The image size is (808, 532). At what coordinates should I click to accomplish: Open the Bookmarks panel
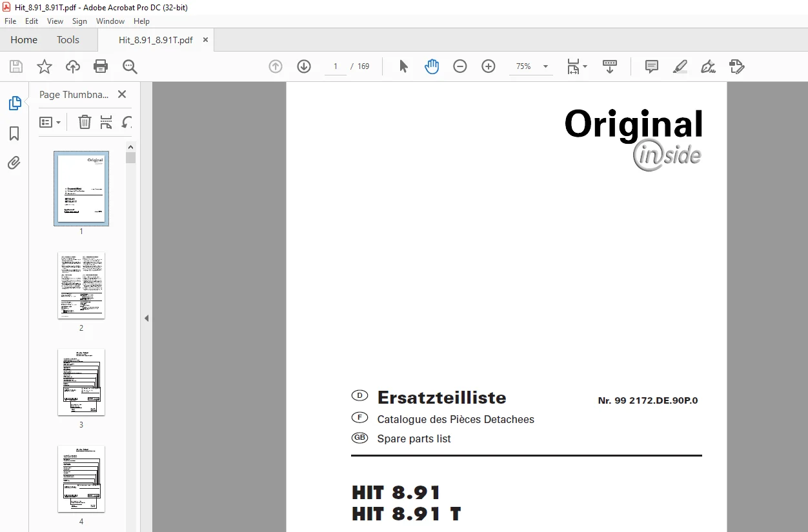pyautogui.click(x=14, y=133)
